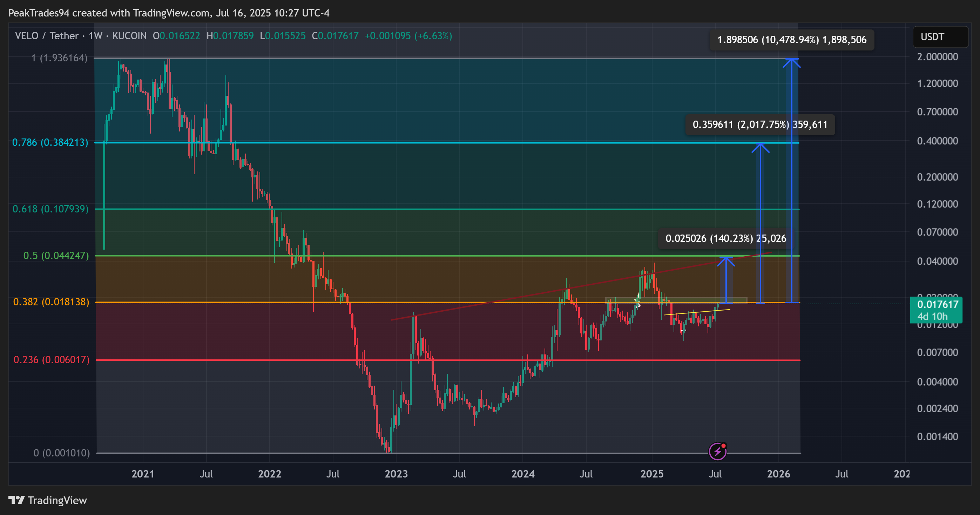Select the 0.025026 (140.23%) measurement label
The image size is (980, 515).
(726, 238)
